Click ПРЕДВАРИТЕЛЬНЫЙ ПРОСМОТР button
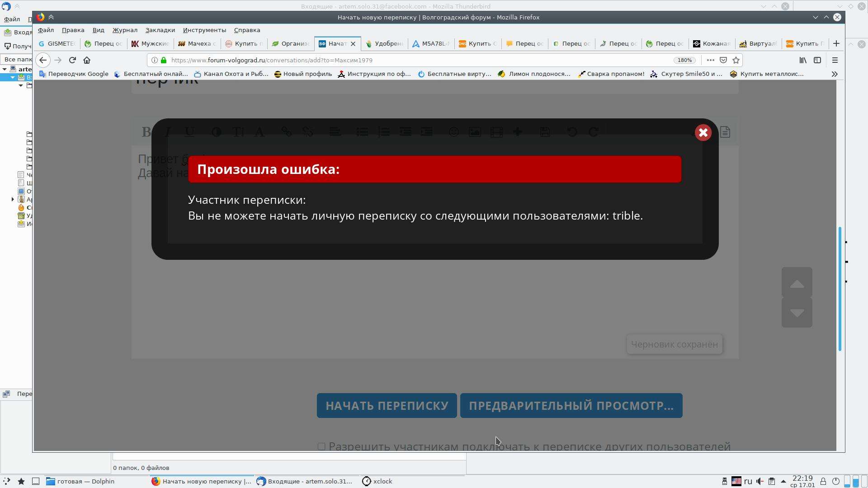 571,406
